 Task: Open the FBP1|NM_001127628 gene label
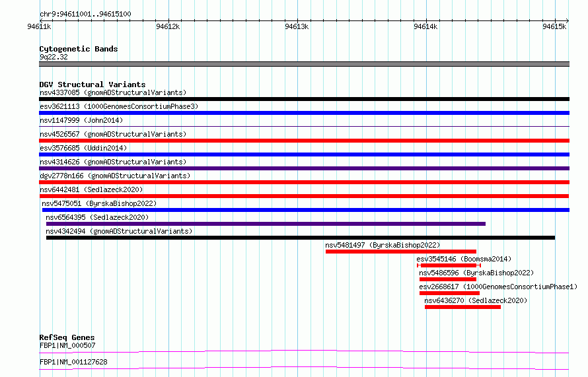pos(73,362)
